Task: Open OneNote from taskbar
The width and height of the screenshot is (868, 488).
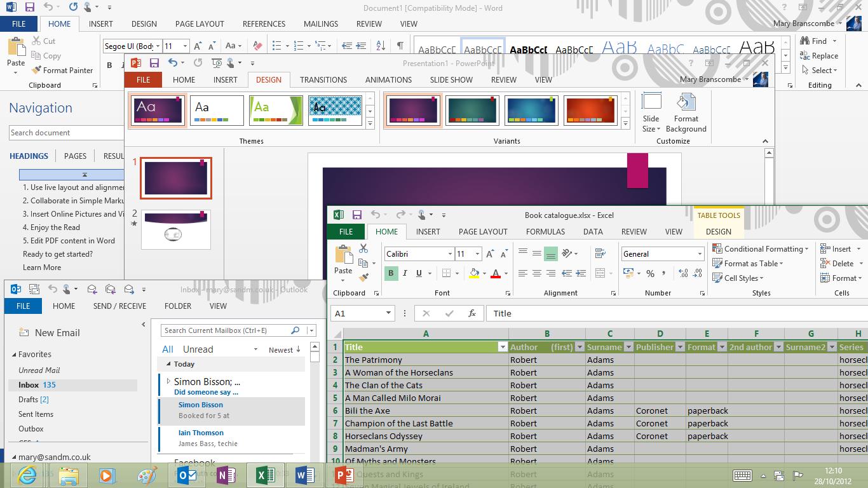Action: (226, 475)
